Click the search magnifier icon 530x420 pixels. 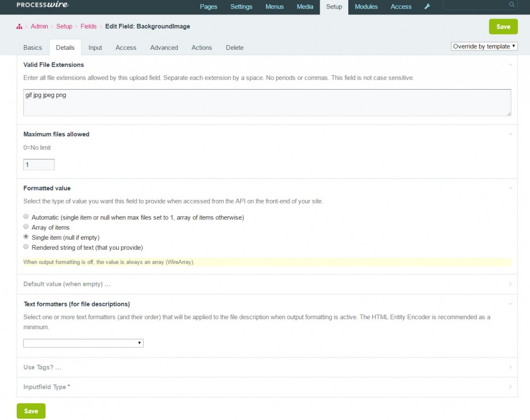[511, 5]
